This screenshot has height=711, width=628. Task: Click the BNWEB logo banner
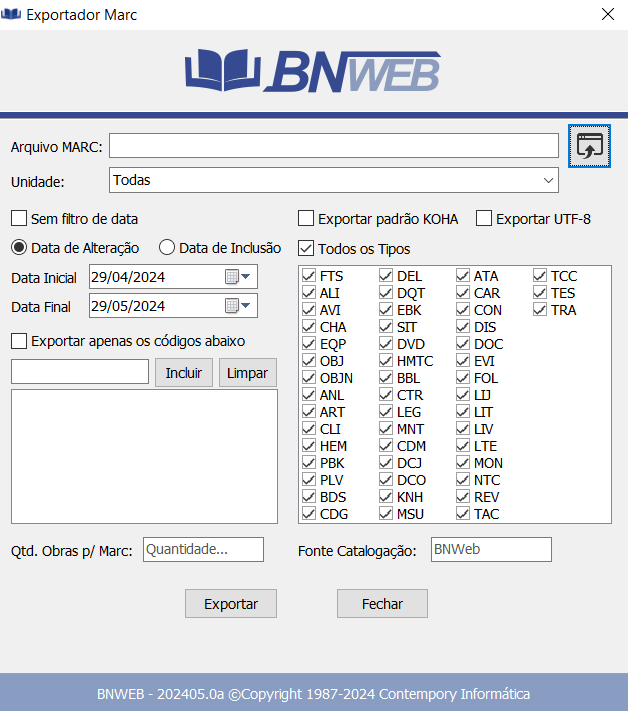tap(313, 71)
